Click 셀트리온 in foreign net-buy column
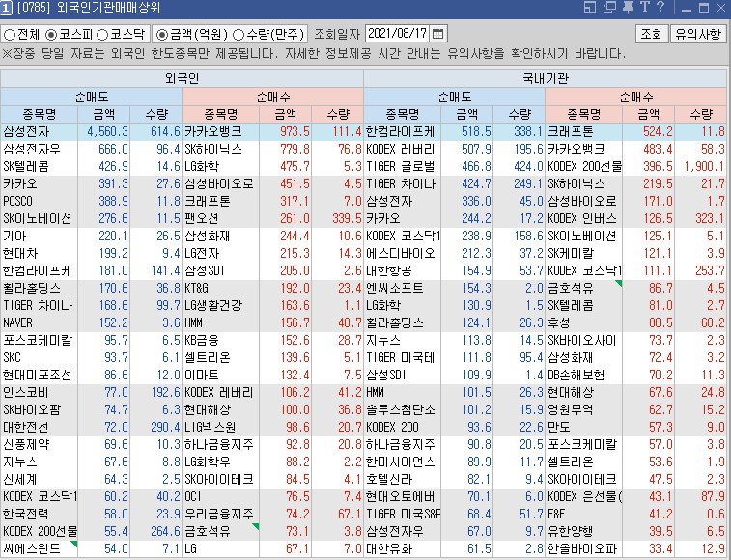Viewport: 731px width, 560px height. (x=208, y=357)
